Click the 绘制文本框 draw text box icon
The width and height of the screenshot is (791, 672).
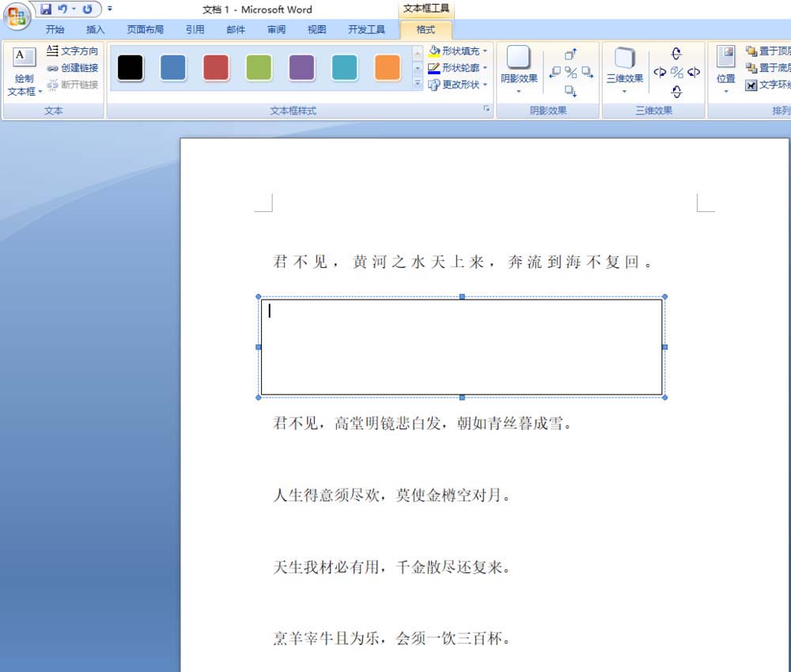[24, 58]
